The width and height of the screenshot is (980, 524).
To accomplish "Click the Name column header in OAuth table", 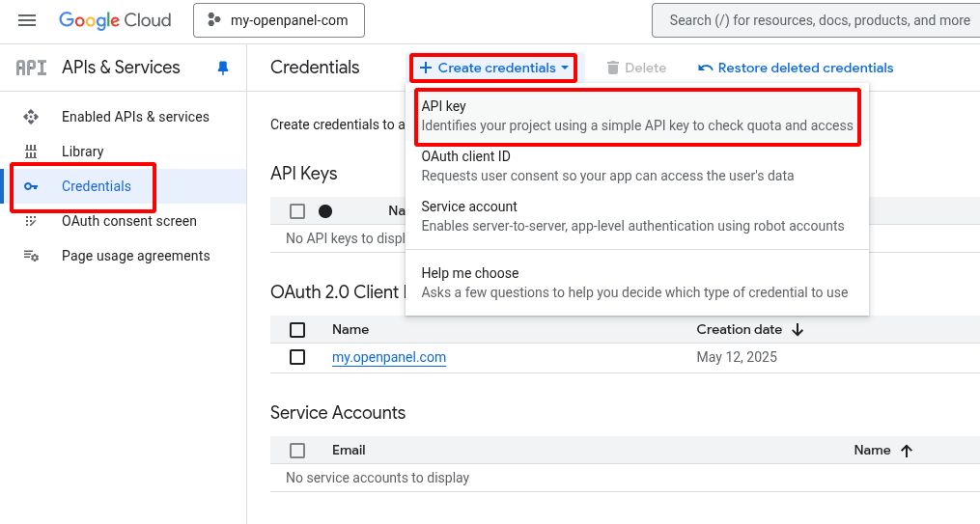I will tap(350, 330).
